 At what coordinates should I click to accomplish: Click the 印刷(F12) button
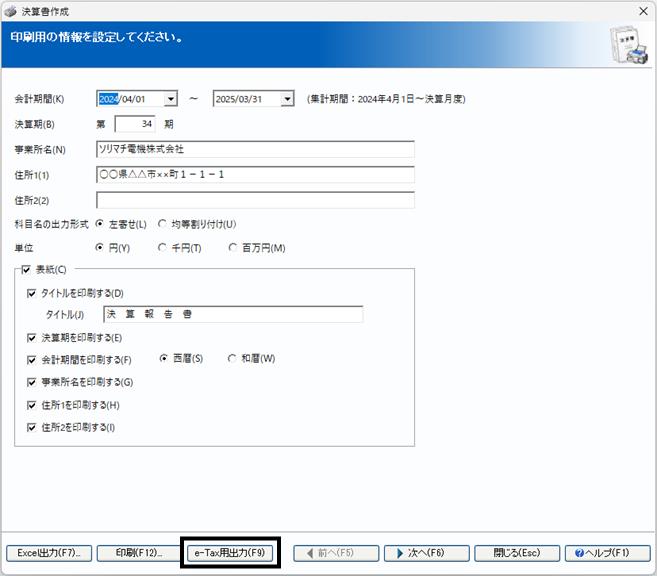(139, 553)
